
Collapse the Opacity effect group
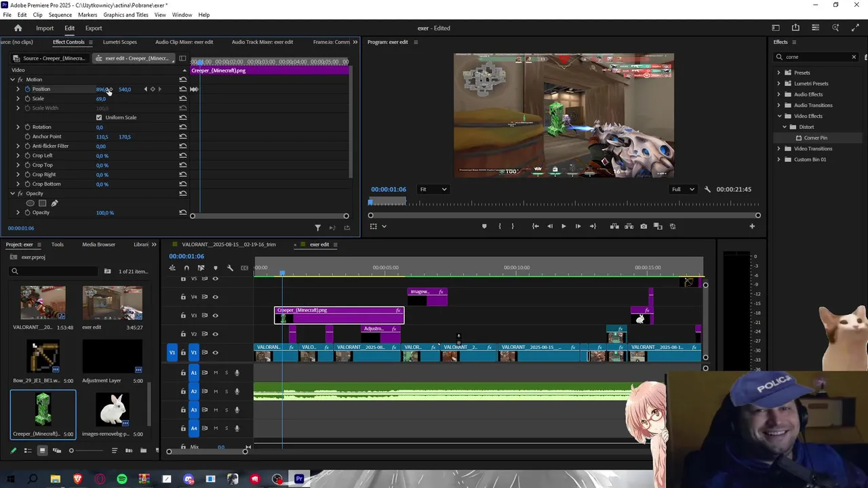12,193
